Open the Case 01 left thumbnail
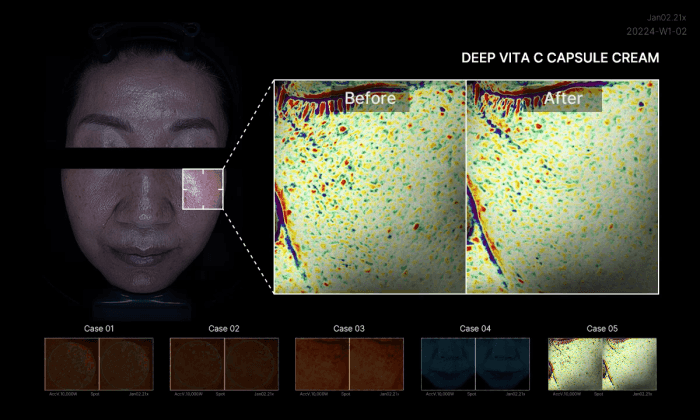Screen dimensions: 700x420 click(x=71, y=359)
